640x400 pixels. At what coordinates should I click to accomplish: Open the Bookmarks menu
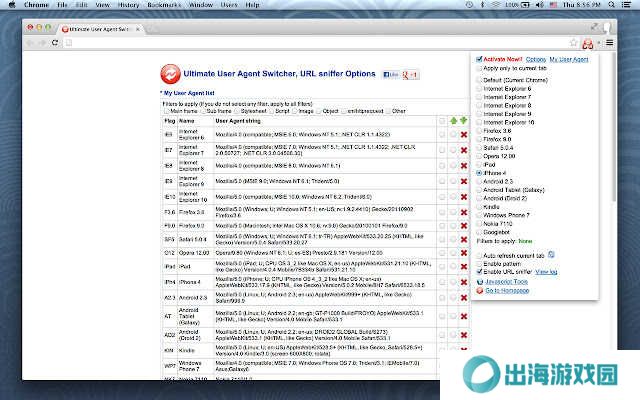point(164,5)
